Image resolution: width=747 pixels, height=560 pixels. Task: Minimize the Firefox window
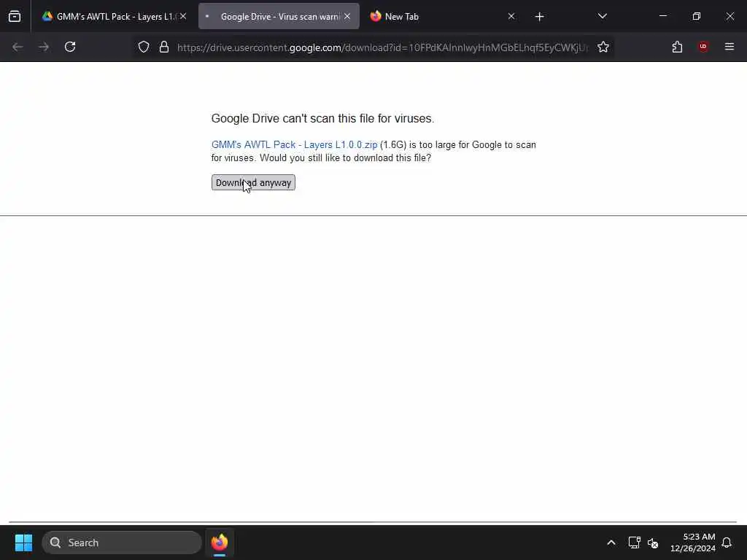pyautogui.click(x=662, y=17)
